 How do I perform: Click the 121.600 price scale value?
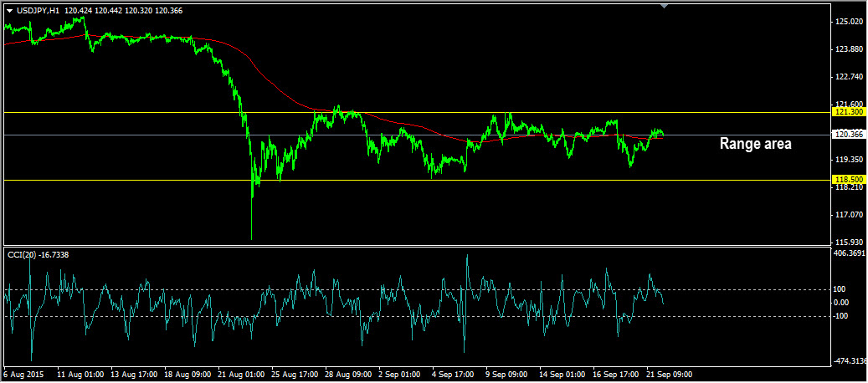point(848,104)
